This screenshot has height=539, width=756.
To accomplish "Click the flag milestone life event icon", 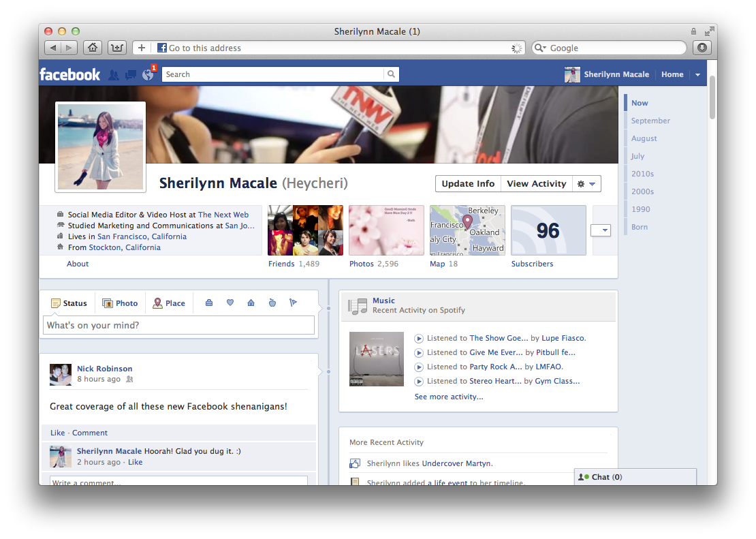I will [x=293, y=303].
